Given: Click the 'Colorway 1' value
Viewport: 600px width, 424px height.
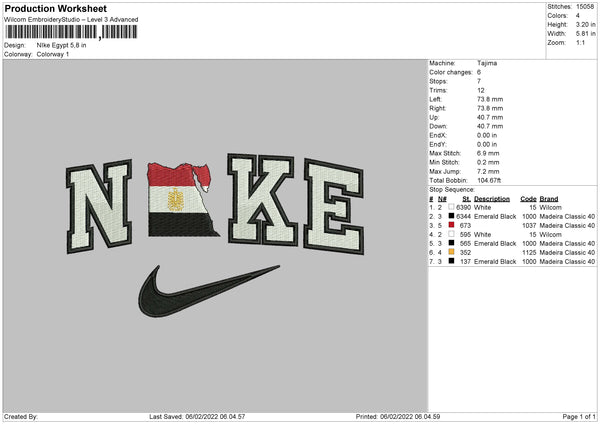Looking at the screenshot, I should coord(53,54).
